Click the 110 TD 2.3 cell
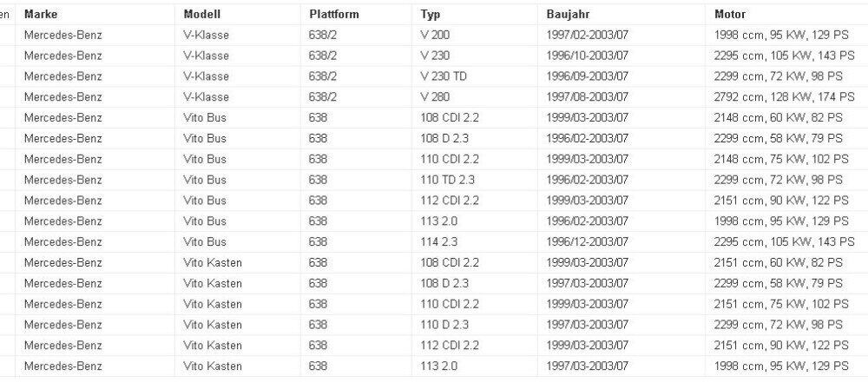The image size is (868, 389). click(x=450, y=180)
